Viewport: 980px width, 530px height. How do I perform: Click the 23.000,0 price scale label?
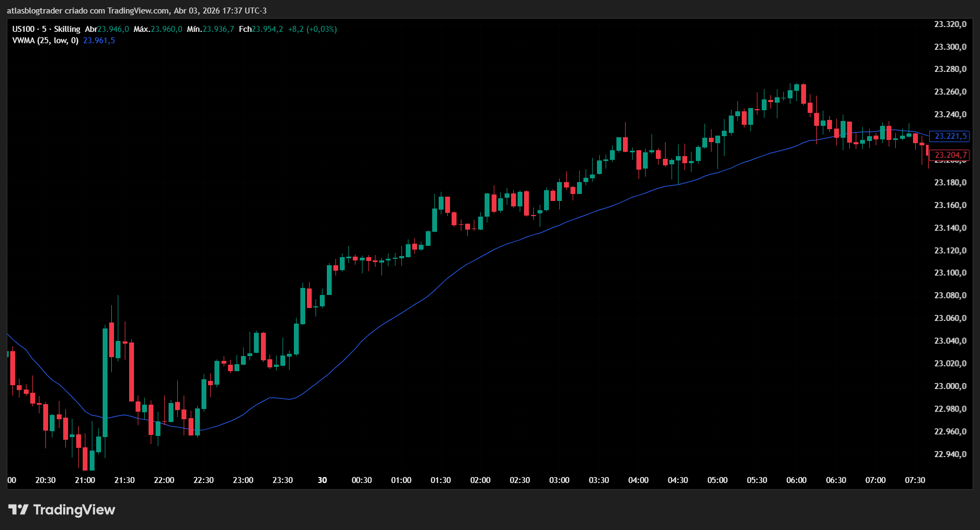950,386
